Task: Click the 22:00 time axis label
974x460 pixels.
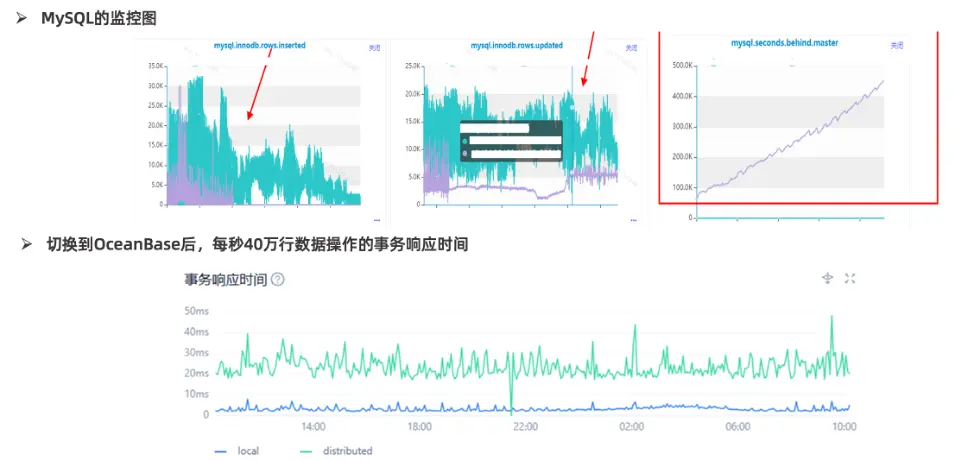Action: [x=526, y=426]
